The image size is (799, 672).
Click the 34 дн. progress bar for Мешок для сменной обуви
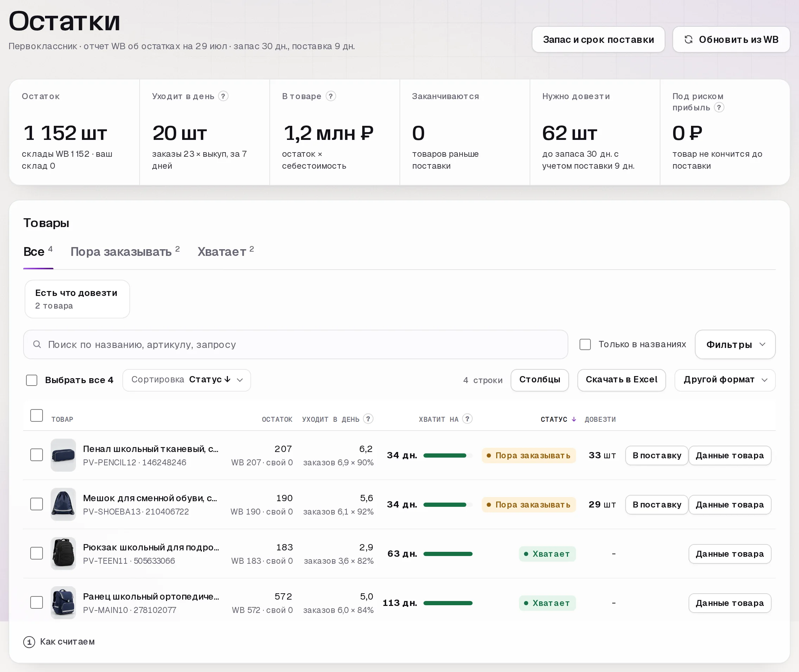[x=448, y=504]
